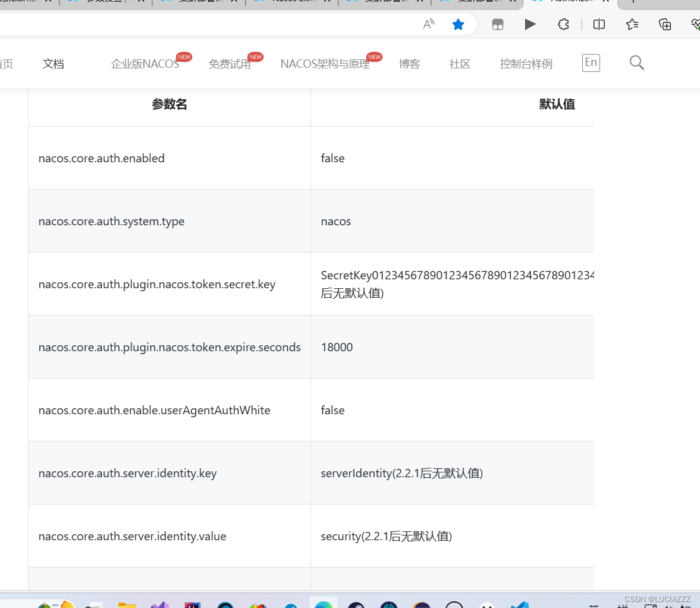
Task: Open the grey square extension icon in toolbar
Action: 498,24
